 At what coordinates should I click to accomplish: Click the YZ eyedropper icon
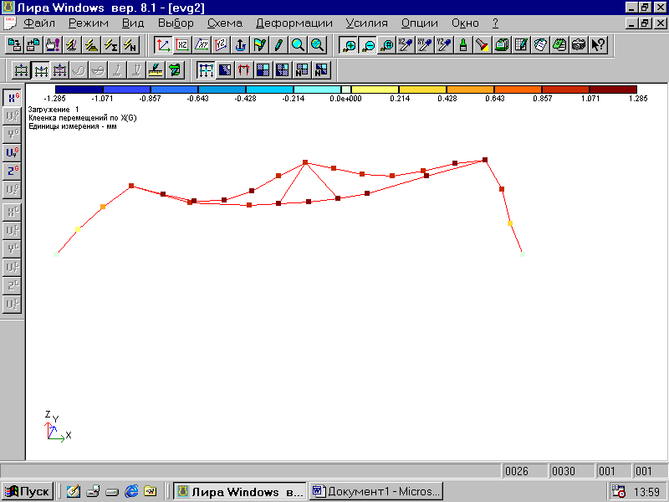click(x=444, y=45)
